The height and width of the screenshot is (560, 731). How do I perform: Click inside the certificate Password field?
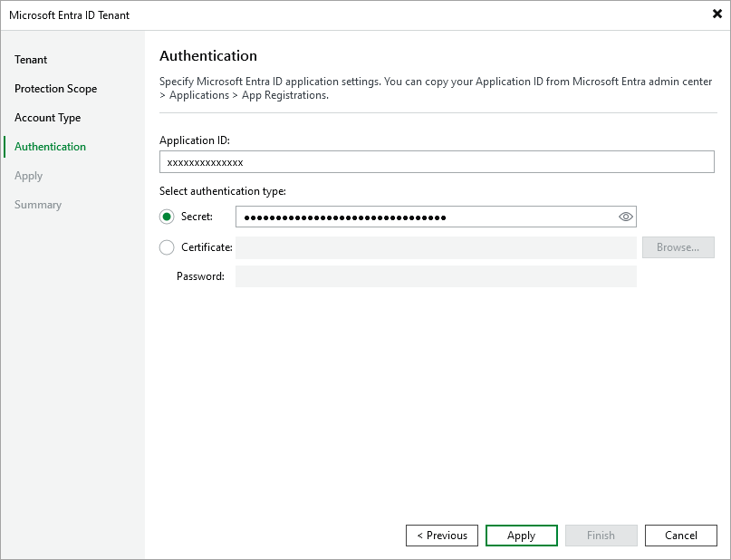point(436,275)
